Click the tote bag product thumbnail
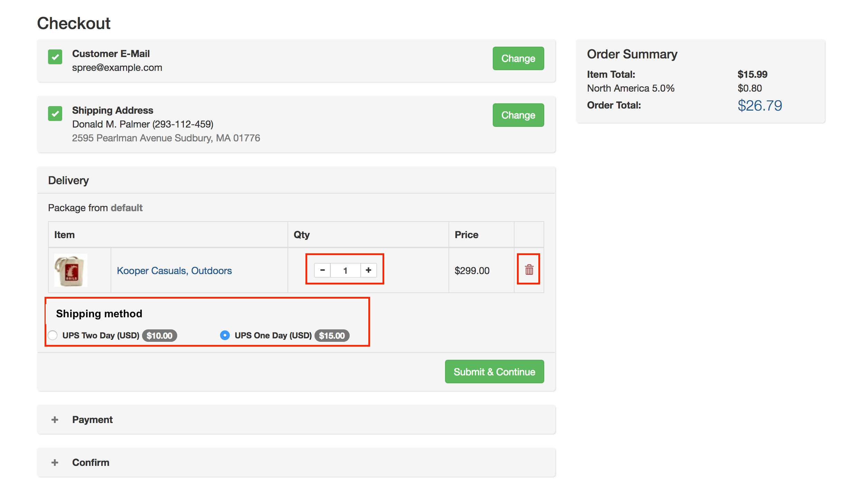Image resolution: width=868 pixels, height=488 pixels. [71, 271]
